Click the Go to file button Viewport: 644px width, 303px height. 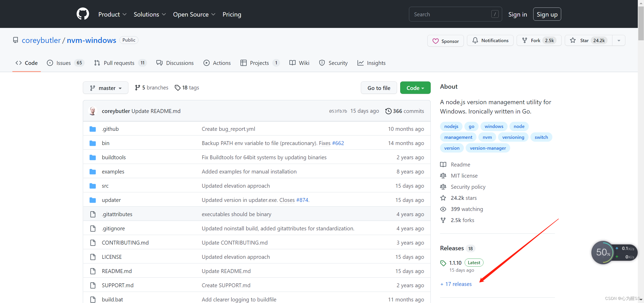click(379, 88)
